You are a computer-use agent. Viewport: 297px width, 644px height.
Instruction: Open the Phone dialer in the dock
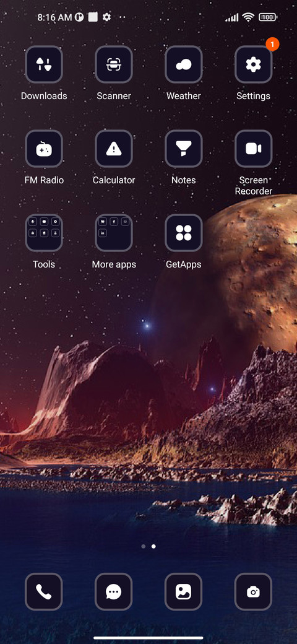44,592
